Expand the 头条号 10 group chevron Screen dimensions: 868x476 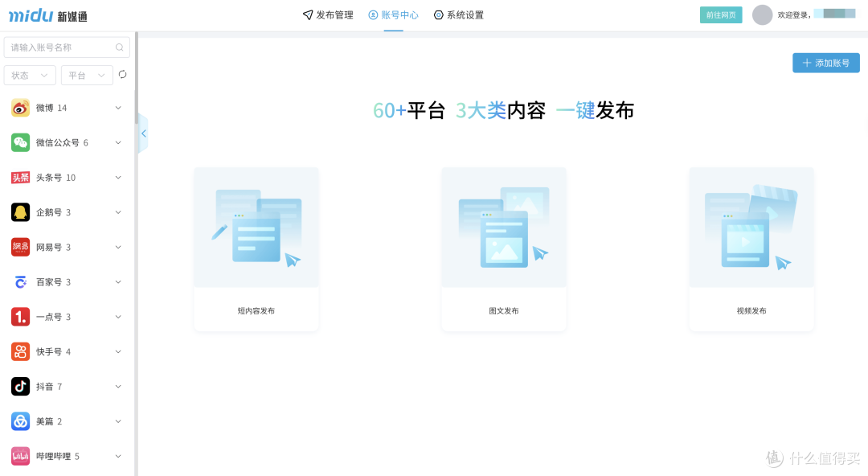tap(118, 178)
